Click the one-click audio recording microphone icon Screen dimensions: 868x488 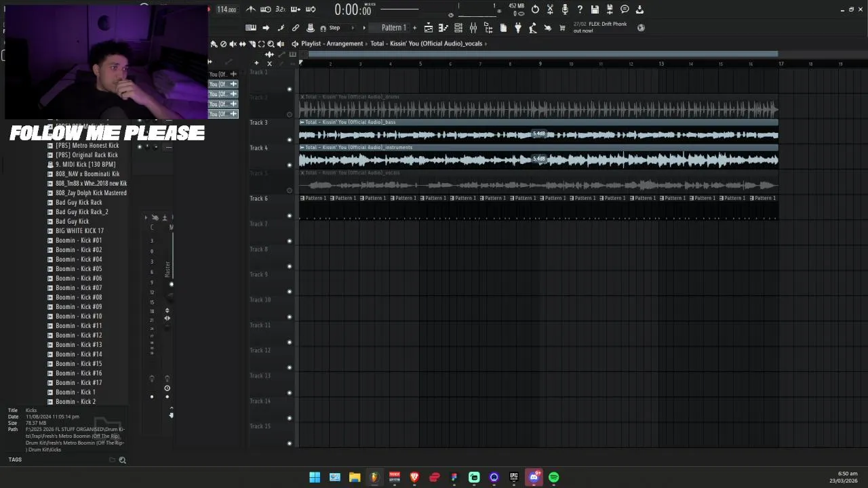565,9
